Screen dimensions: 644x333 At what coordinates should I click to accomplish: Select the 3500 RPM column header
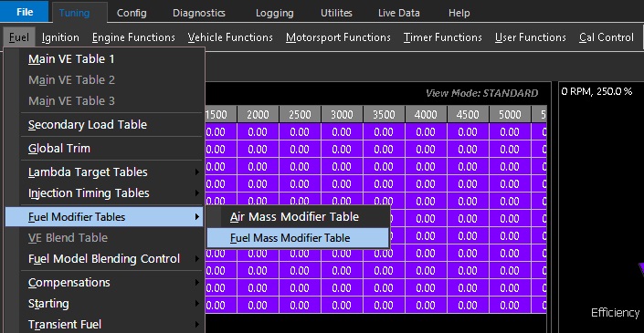pyautogui.click(x=384, y=115)
